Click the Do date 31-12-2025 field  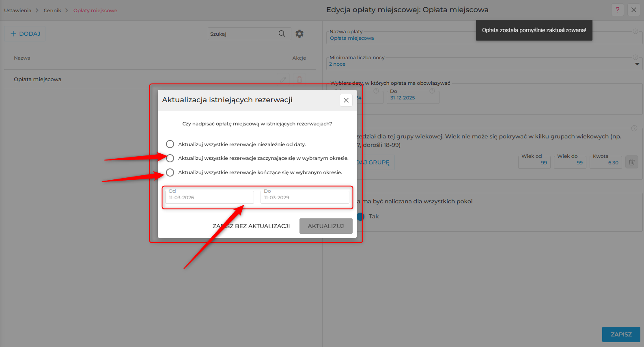[413, 97]
